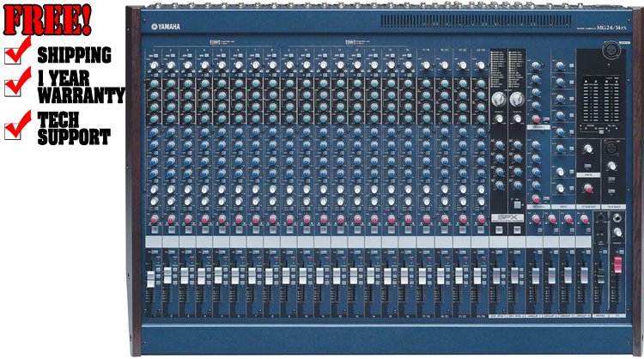644x359 pixels.
Task: Click the SHIPPING text
Action: [75, 55]
